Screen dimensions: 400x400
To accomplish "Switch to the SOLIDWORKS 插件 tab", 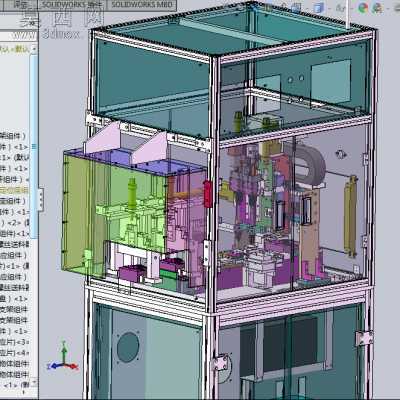I will click(72, 4).
